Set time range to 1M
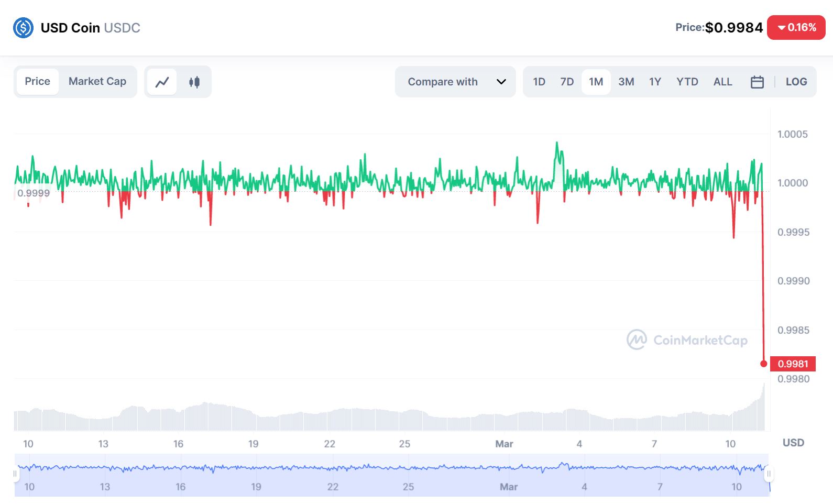Image resolution: width=833 pixels, height=504 pixels. [596, 82]
